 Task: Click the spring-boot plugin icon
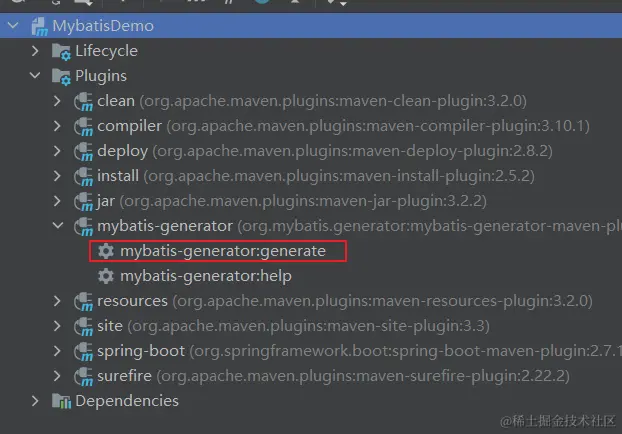click(x=83, y=351)
